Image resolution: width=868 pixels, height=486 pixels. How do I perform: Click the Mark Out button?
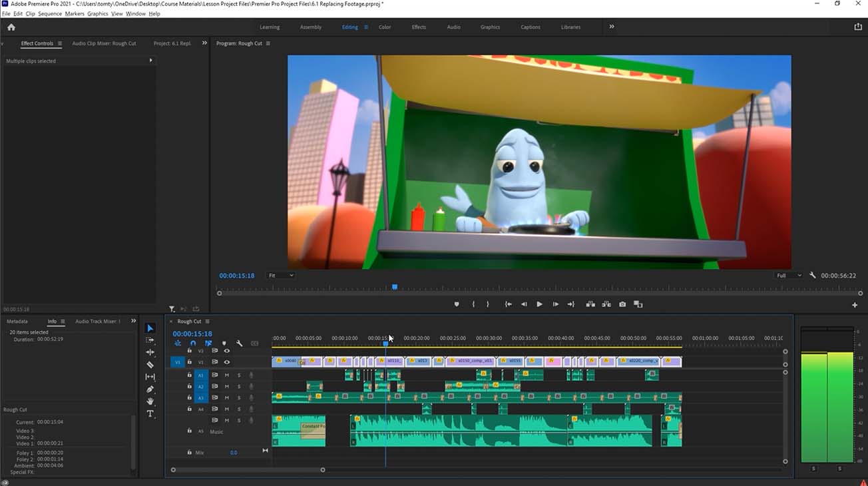(488, 304)
